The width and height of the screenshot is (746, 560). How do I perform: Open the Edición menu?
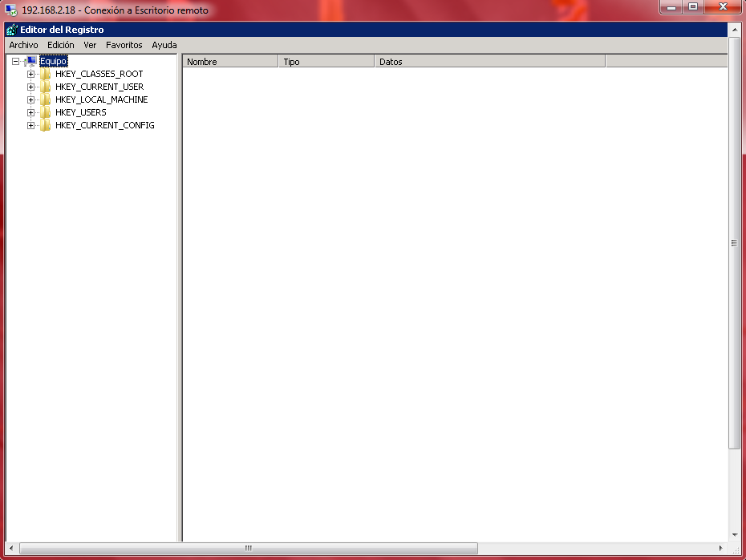(x=60, y=45)
